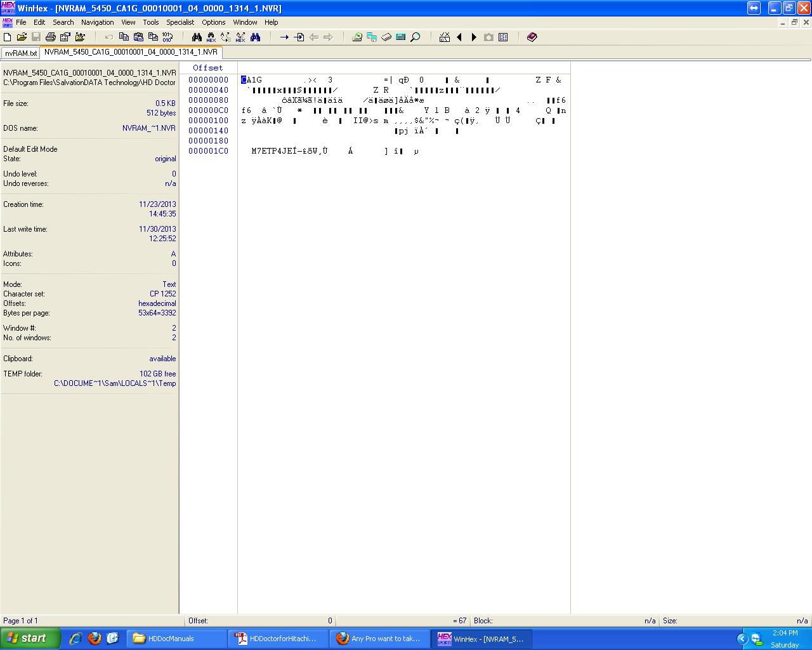Image resolution: width=812 pixels, height=650 pixels.
Task: Click the Data Interpreter grid icon
Action: 503,37
